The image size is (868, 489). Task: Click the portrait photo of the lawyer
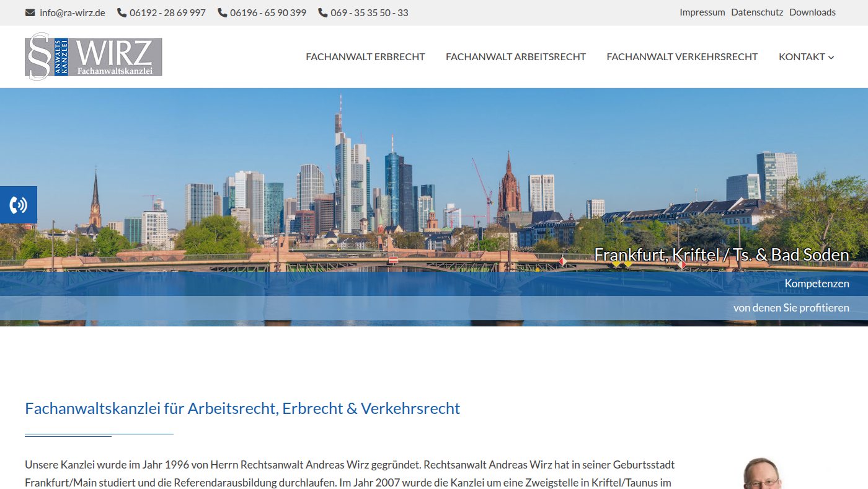click(761, 473)
